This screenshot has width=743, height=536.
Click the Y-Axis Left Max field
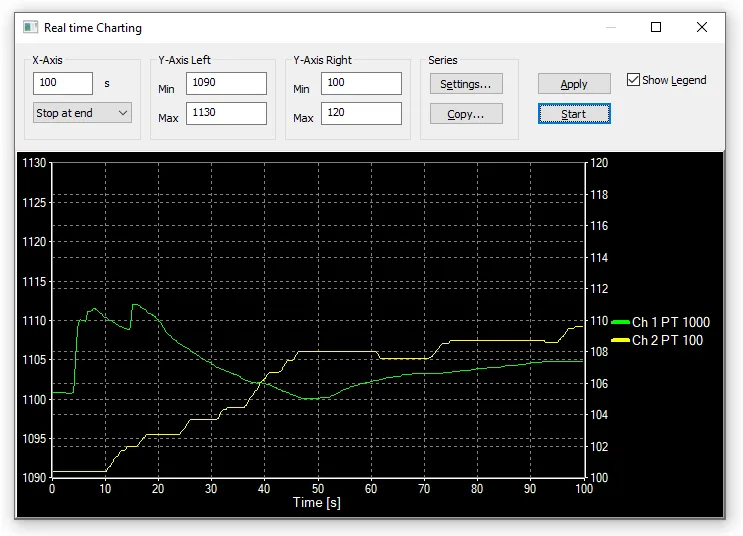(x=226, y=113)
